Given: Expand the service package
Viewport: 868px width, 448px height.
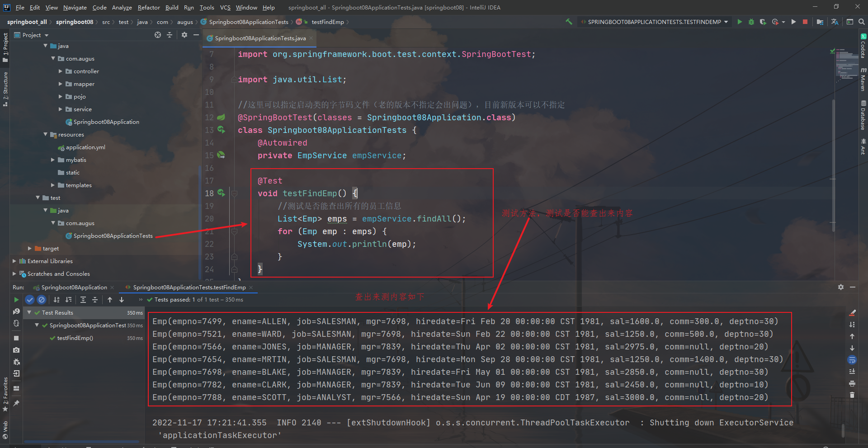Looking at the screenshot, I should pos(61,109).
